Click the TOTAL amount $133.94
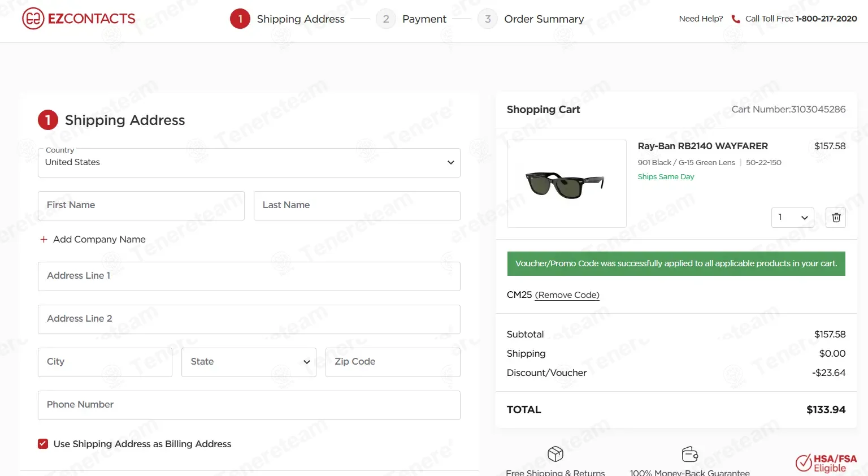Screen dimensions: 868x476 click(x=826, y=410)
